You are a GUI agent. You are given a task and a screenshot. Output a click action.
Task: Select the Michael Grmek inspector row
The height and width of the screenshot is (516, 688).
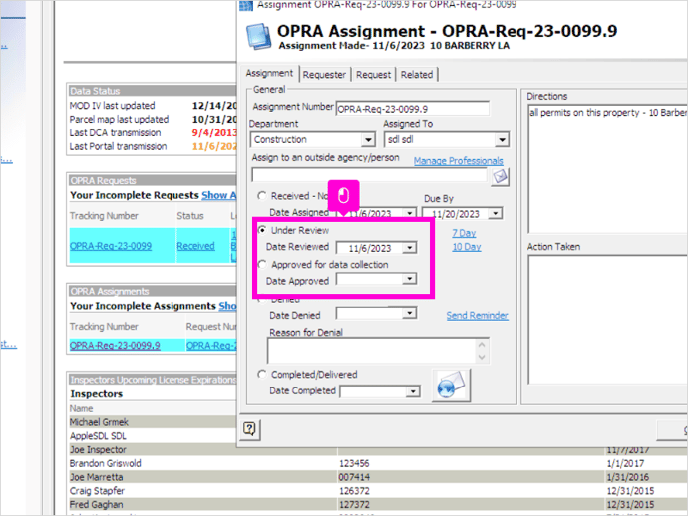click(x=152, y=422)
